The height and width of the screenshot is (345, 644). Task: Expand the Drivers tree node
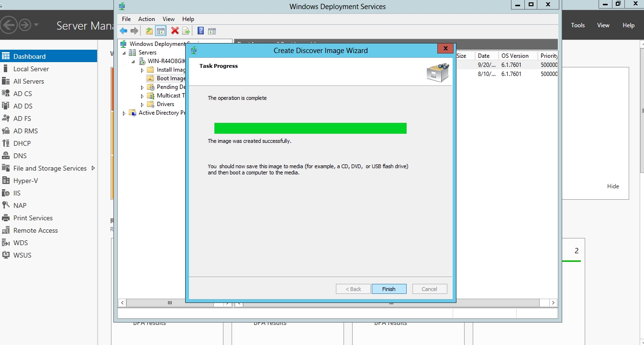pyautogui.click(x=142, y=105)
